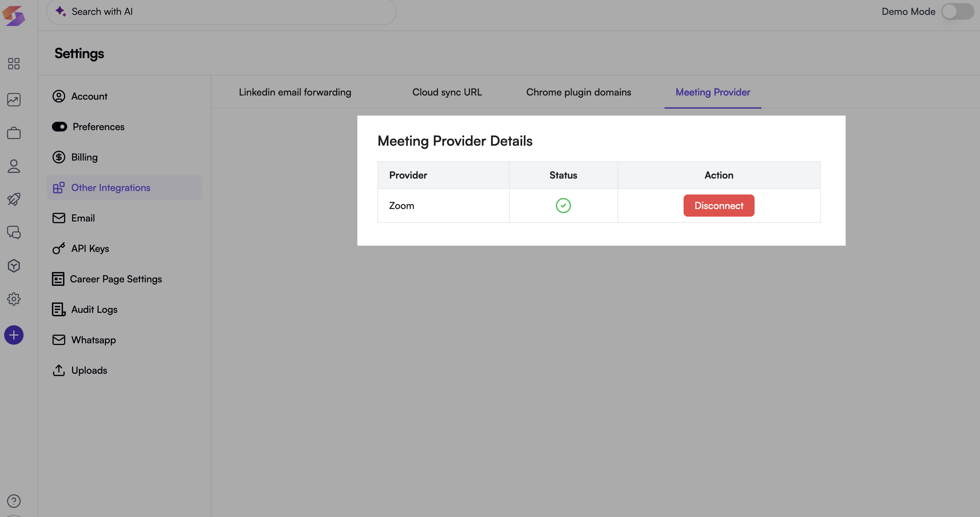This screenshot has width=980, height=517.
Task: Open Career Page Settings
Action: tap(124, 279)
